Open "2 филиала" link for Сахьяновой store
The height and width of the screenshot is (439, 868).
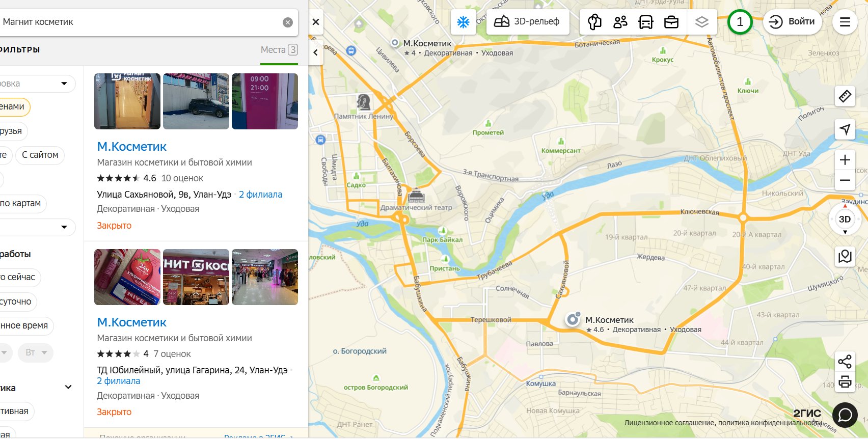coord(260,195)
